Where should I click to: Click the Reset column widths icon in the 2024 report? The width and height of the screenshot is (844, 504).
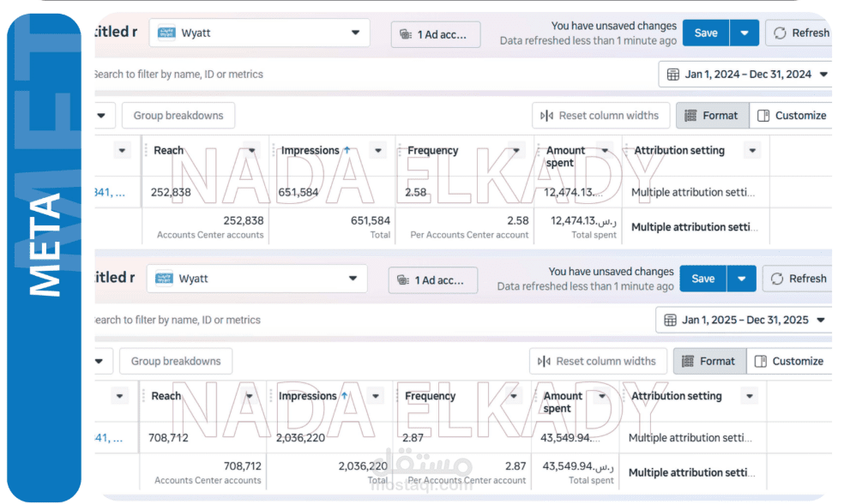(547, 116)
